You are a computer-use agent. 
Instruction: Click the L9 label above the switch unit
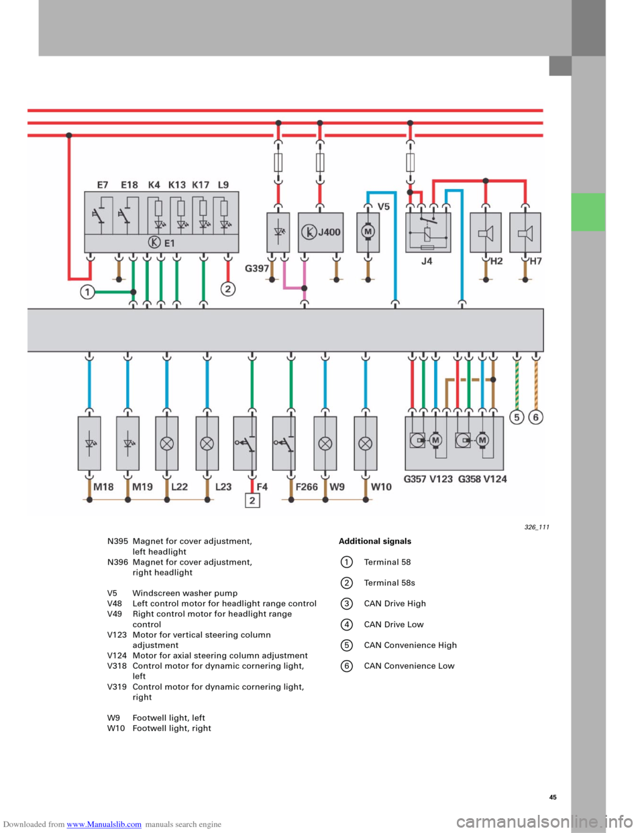click(x=223, y=185)
